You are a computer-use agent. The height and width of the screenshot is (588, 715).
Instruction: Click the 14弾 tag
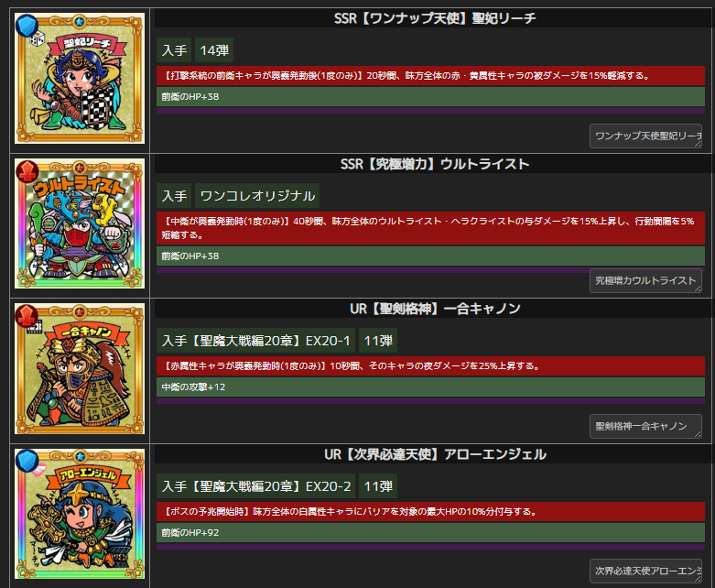(x=214, y=50)
